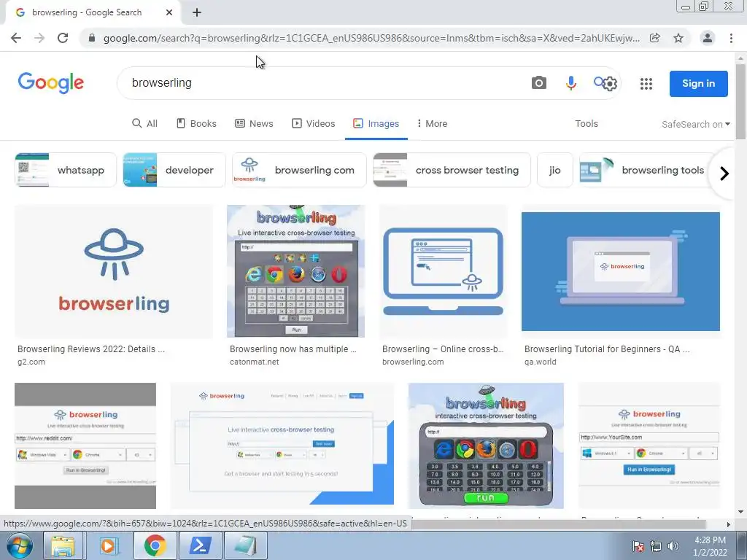Focus the search box containing browserling
The height and width of the screenshot is (560, 747).
(324, 83)
